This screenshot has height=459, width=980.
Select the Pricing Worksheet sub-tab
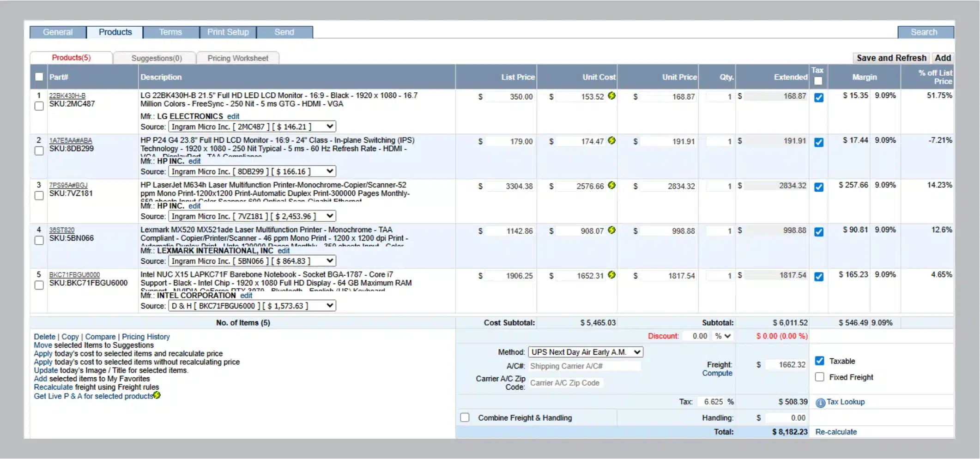238,58
